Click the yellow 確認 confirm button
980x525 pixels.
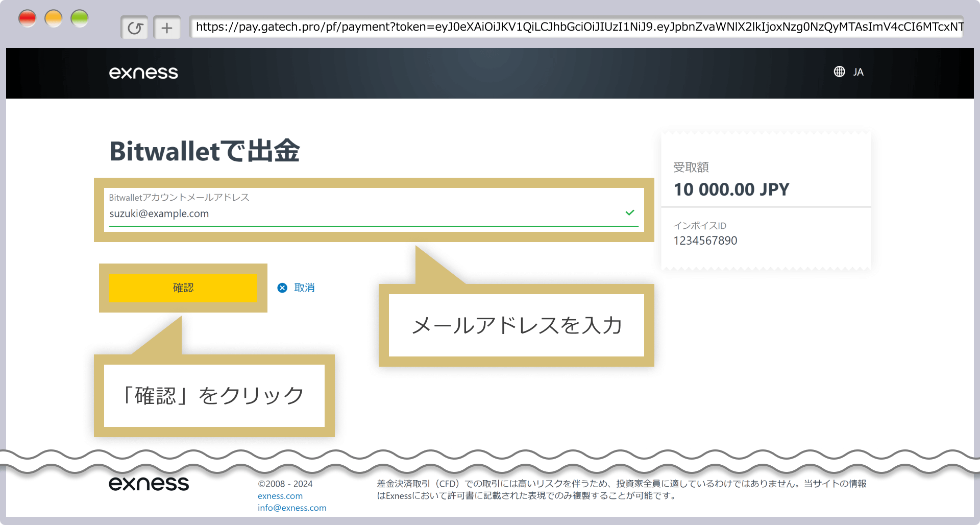tap(183, 288)
